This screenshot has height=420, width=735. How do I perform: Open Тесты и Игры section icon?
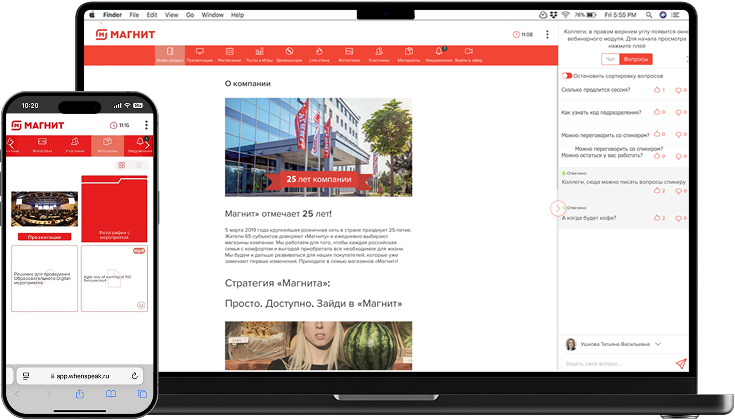click(x=259, y=51)
